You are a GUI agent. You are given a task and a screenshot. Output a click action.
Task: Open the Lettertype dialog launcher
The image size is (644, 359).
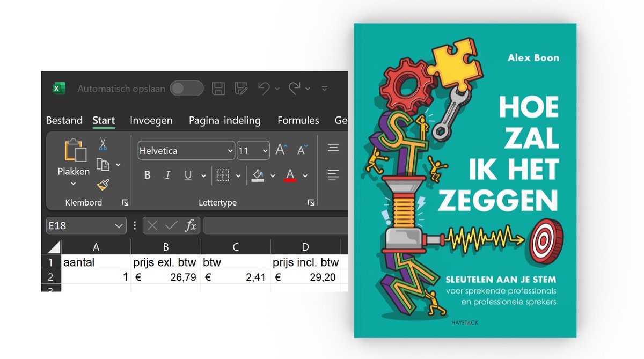(311, 202)
